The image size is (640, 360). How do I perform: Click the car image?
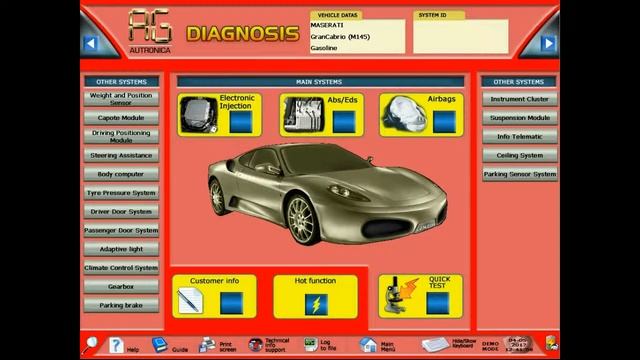coord(328,194)
